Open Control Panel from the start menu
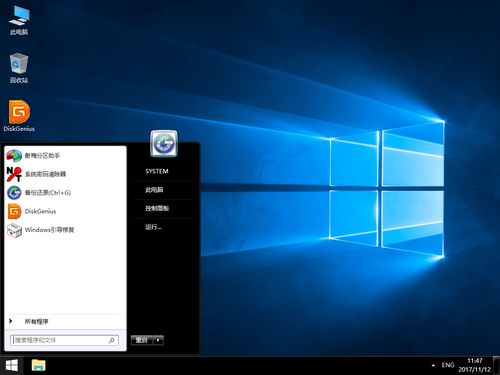 click(x=157, y=209)
